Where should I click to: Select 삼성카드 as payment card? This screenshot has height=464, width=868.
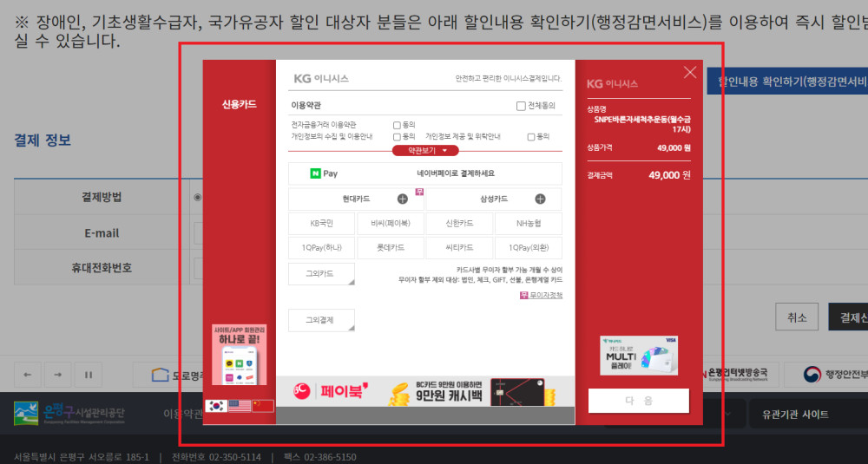(x=494, y=199)
